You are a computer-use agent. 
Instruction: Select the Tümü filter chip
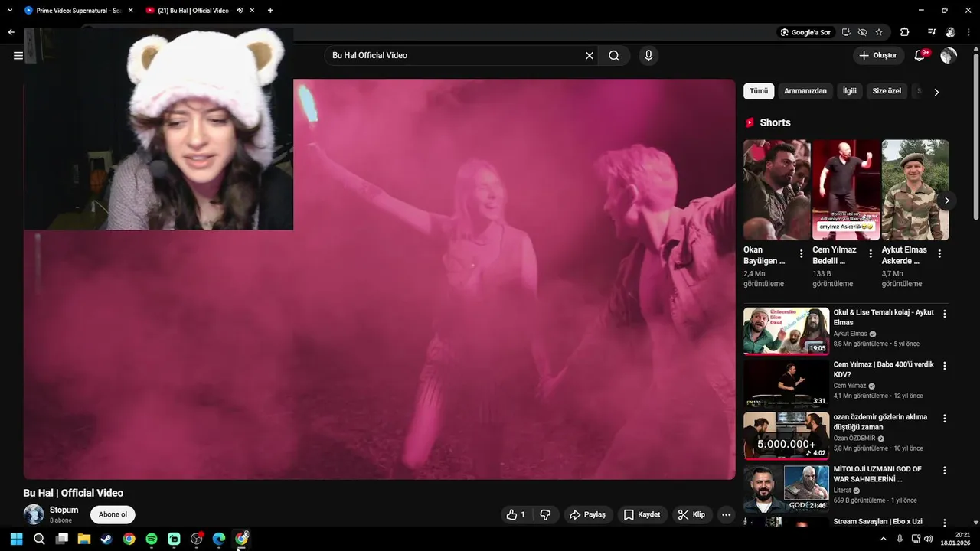[759, 91]
